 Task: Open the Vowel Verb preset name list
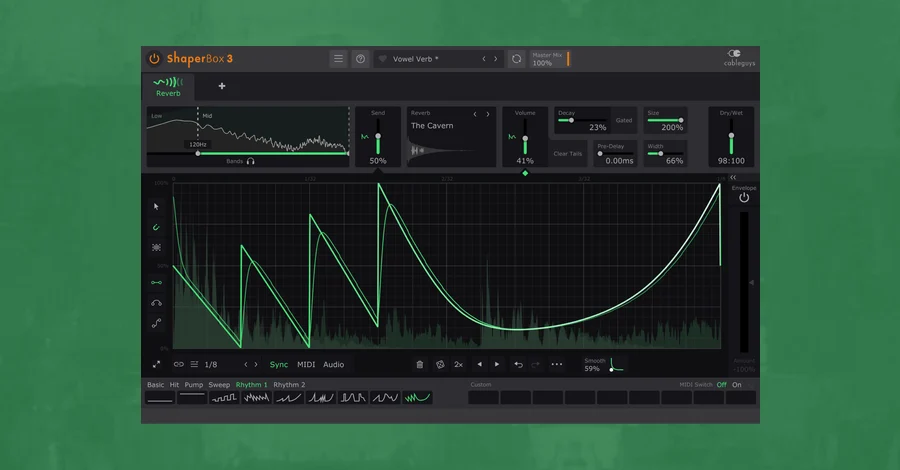416,59
